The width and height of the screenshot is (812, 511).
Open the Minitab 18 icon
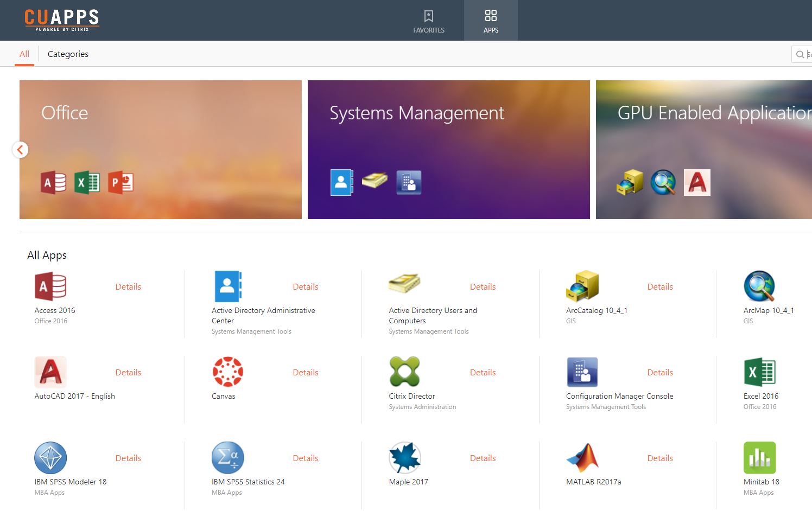point(759,458)
